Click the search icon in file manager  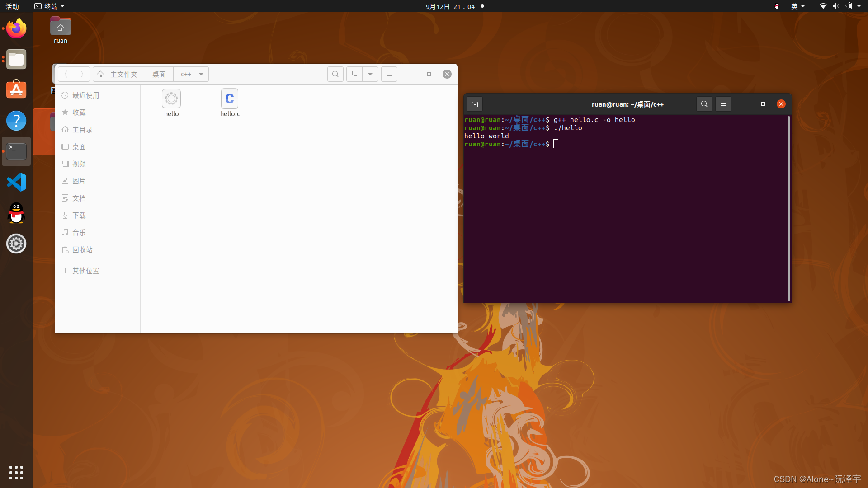point(335,74)
